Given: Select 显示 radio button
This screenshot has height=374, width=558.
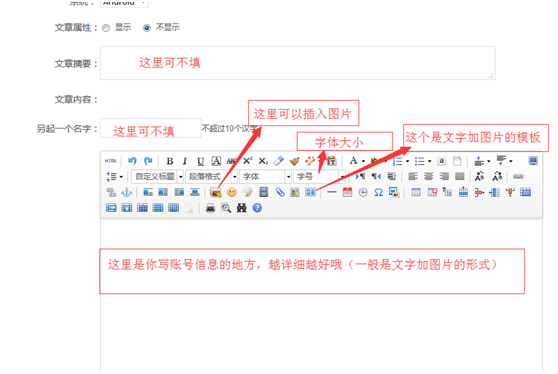Looking at the screenshot, I should [106, 28].
